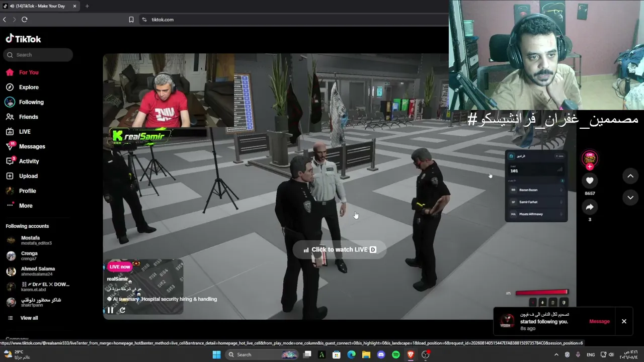
Task: Open the Task View taskbar icon
Action: pyautogui.click(x=307, y=354)
